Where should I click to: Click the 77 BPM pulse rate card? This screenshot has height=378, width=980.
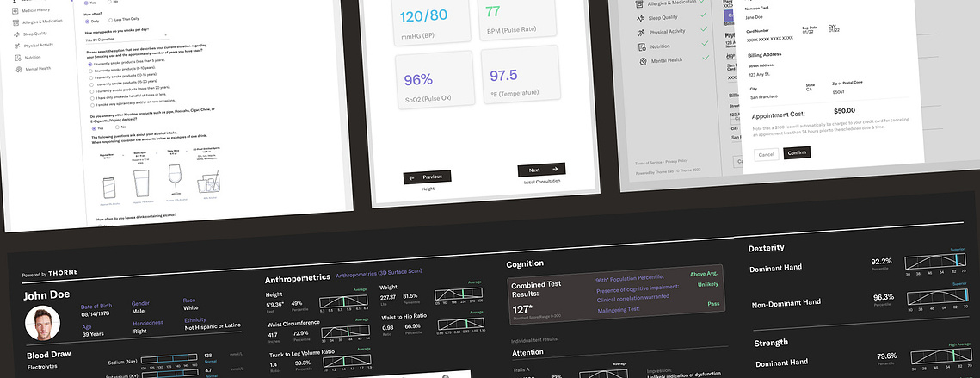click(516, 17)
